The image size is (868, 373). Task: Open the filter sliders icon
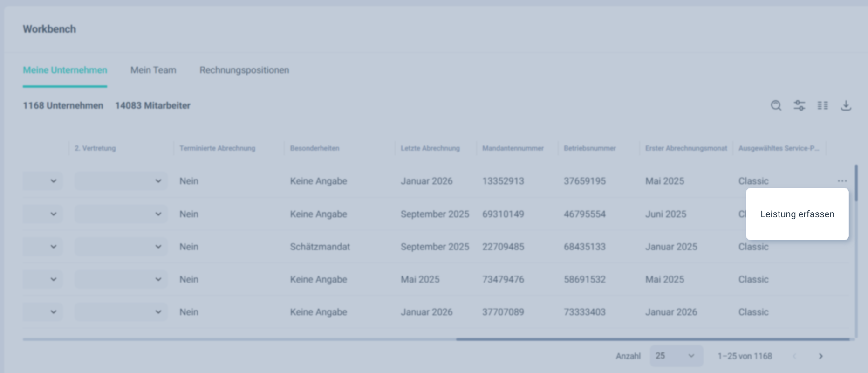point(799,105)
